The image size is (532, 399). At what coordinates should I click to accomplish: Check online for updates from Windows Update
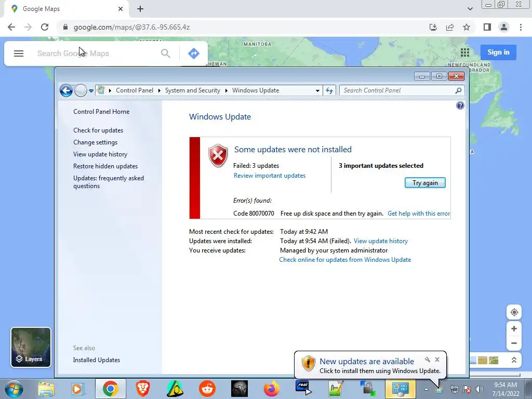tap(345, 260)
